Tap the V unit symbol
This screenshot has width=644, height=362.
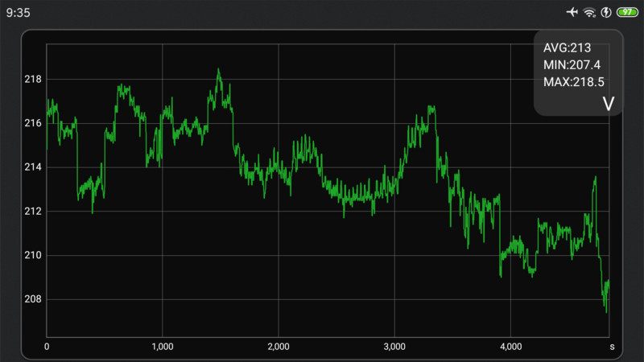608,104
